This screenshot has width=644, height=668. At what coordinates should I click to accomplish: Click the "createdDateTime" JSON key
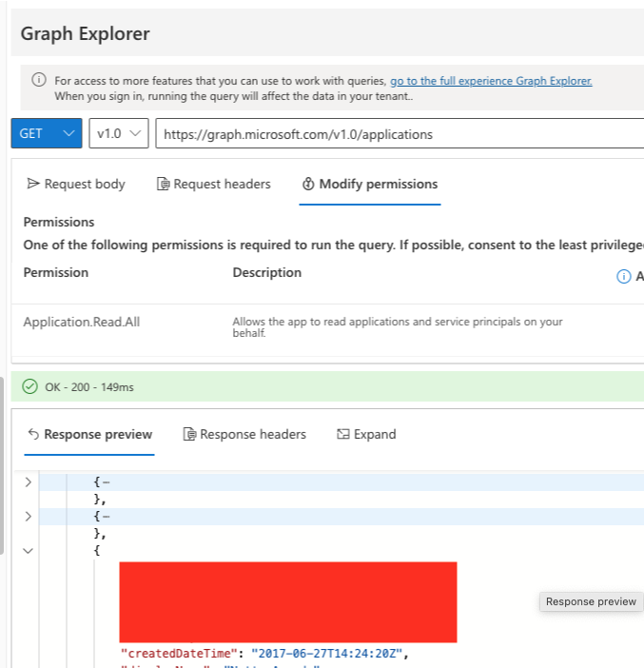(179, 654)
